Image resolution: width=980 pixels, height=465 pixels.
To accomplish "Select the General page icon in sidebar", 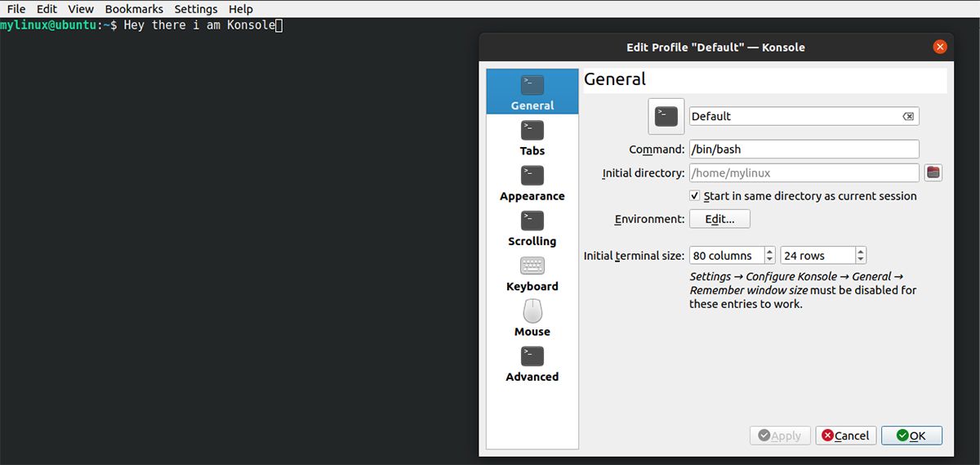I will pyautogui.click(x=532, y=85).
